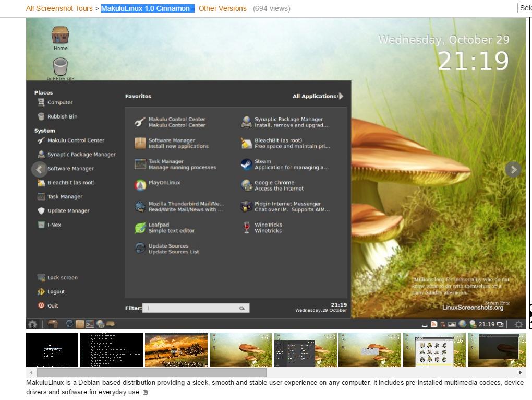
Task: Open Makulu Control Center in Favorites grid
Action: (x=170, y=122)
